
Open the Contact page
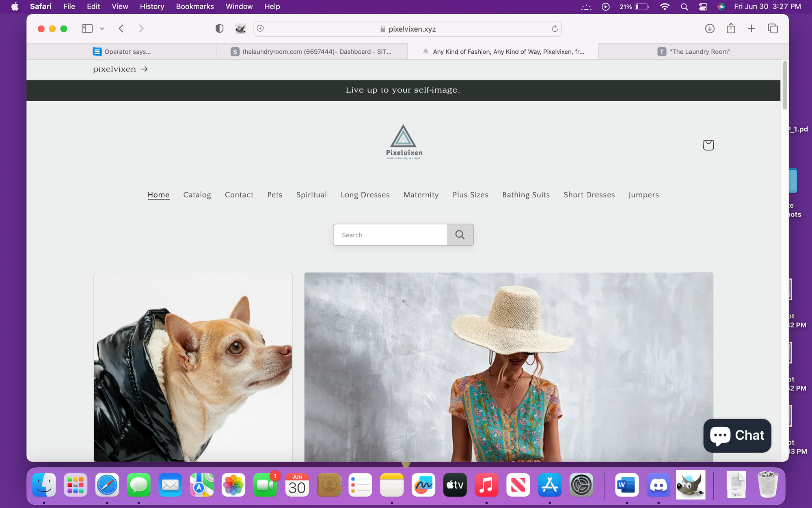pos(239,195)
